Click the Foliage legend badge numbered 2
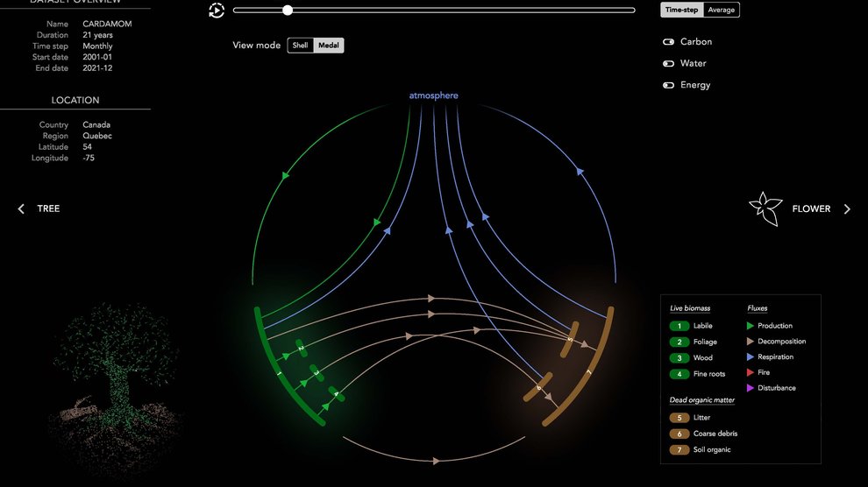The width and height of the screenshot is (868, 487). [679, 342]
